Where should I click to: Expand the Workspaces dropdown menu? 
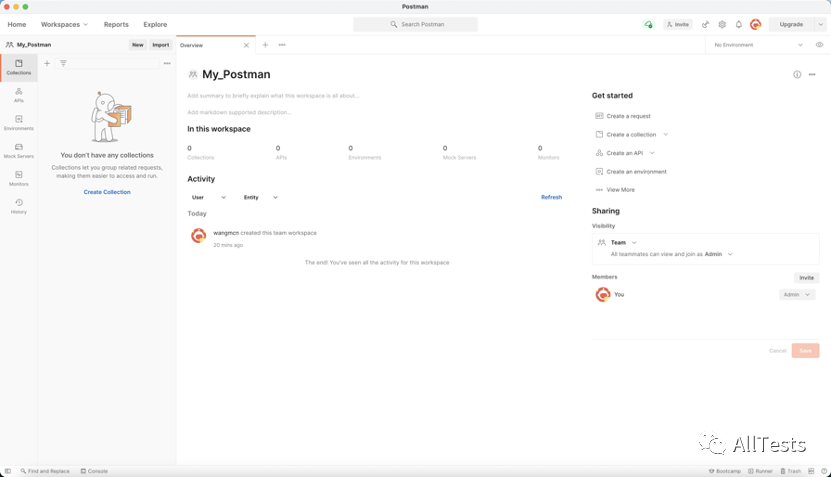pyautogui.click(x=64, y=24)
